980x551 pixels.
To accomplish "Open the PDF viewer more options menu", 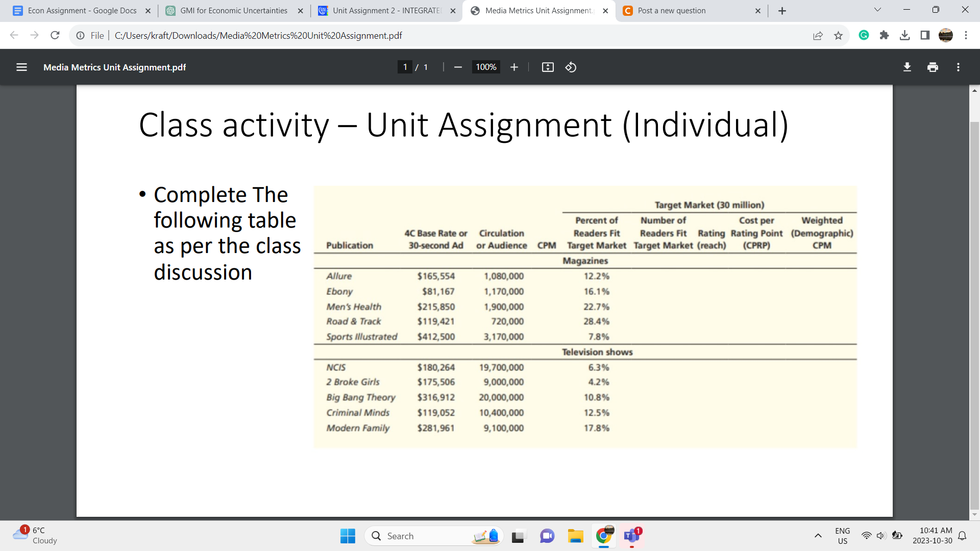I will (958, 67).
